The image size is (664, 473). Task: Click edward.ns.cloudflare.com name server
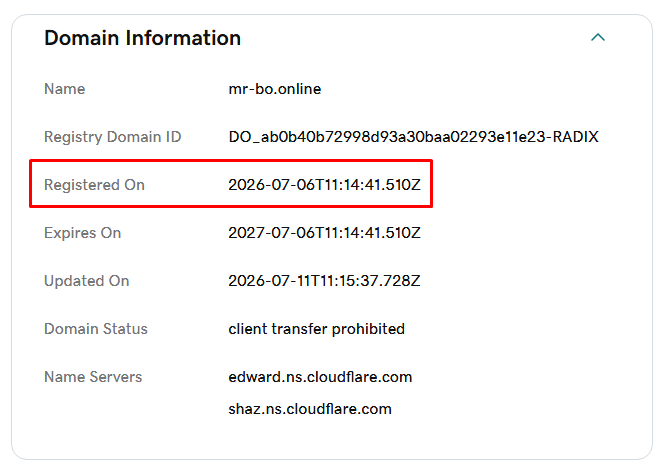point(320,377)
